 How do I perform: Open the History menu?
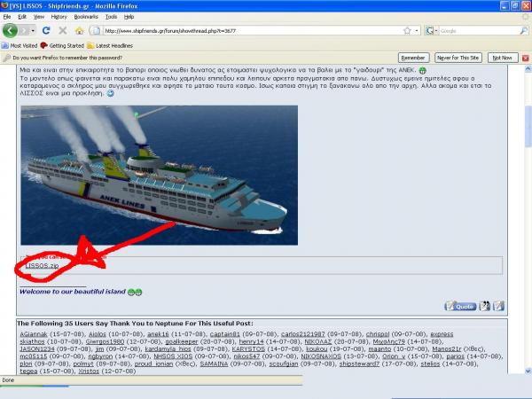[59, 17]
